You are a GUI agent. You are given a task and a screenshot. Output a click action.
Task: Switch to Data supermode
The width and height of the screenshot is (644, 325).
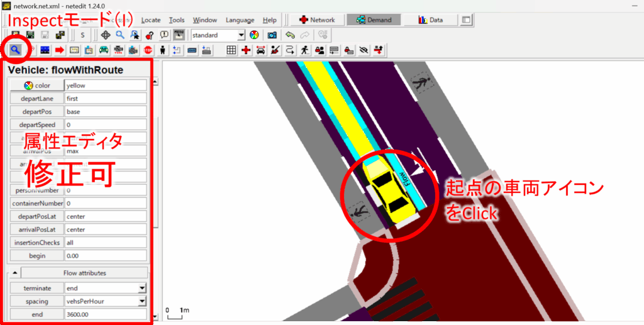(430, 20)
